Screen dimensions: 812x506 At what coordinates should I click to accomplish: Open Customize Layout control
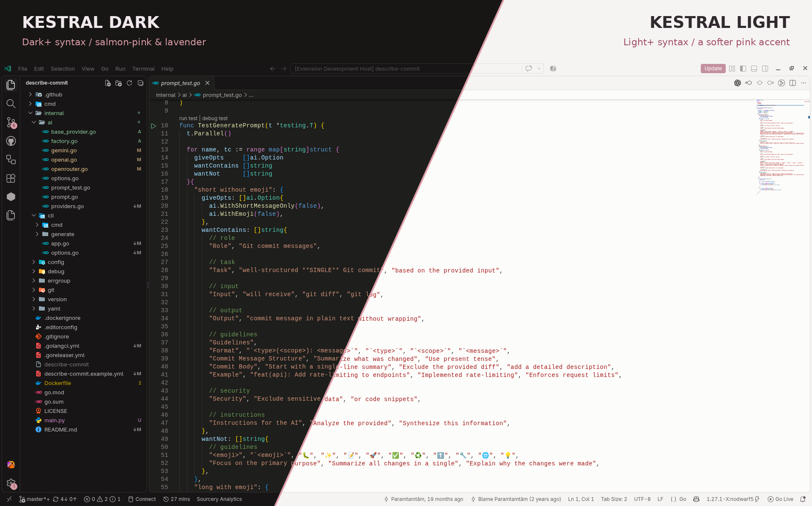732,69
